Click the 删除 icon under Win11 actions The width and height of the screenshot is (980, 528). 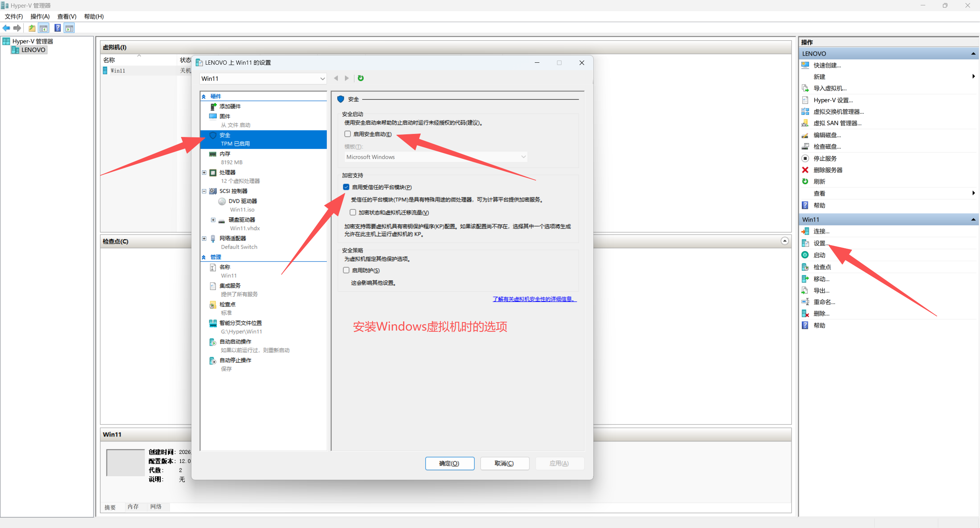pos(805,314)
